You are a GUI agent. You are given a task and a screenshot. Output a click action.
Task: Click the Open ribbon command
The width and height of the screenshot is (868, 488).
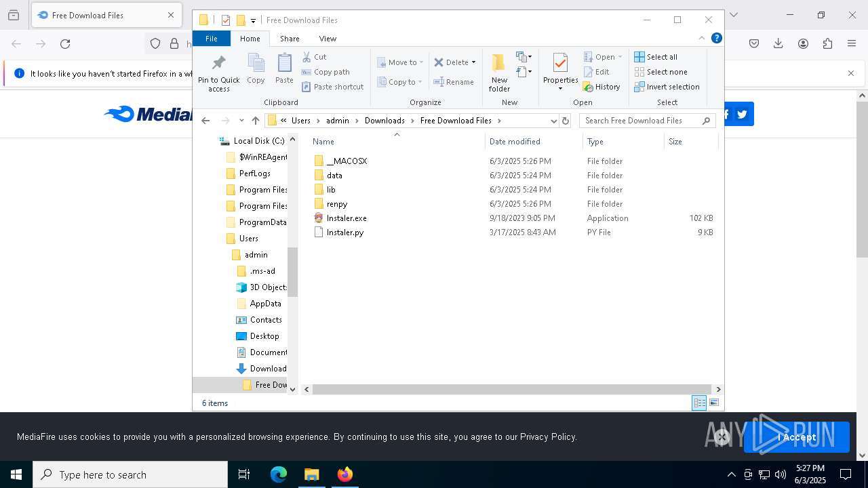pos(602,57)
